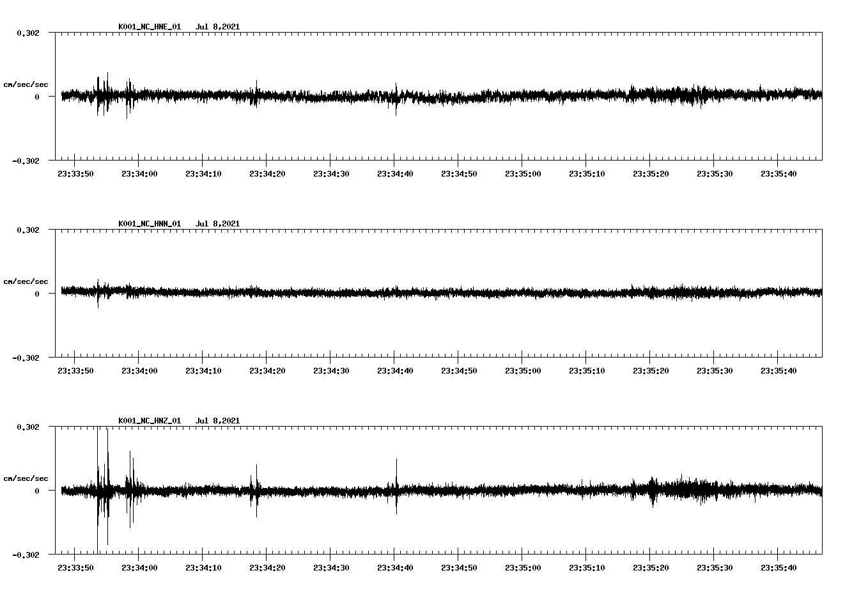Click the Jul 8,2021 date on top plot
868x591 pixels.
click(x=218, y=27)
